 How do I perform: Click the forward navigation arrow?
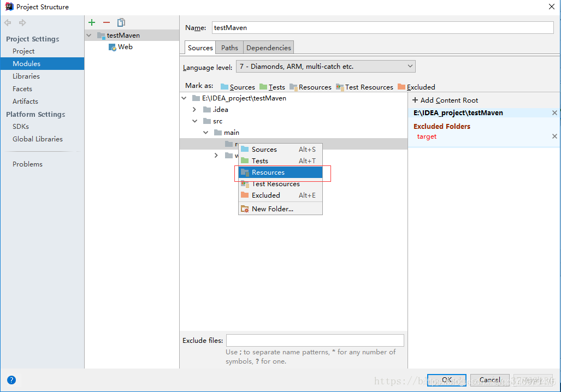tap(22, 23)
